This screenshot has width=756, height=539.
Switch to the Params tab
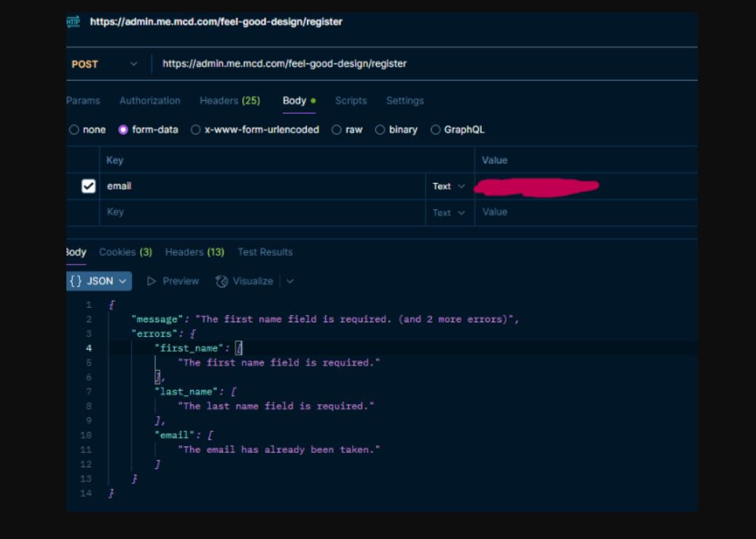tap(82, 101)
